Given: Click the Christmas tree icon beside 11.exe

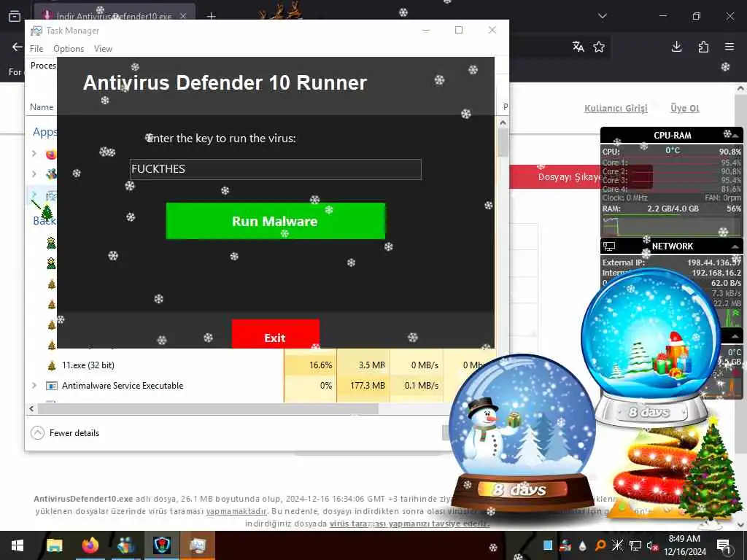Looking at the screenshot, I should pos(52,365).
